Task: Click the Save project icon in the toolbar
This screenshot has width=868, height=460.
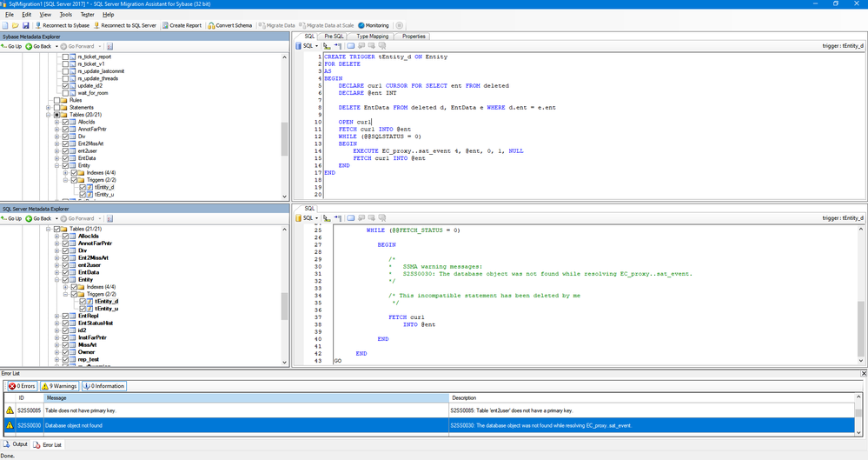Action: [x=26, y=25]
